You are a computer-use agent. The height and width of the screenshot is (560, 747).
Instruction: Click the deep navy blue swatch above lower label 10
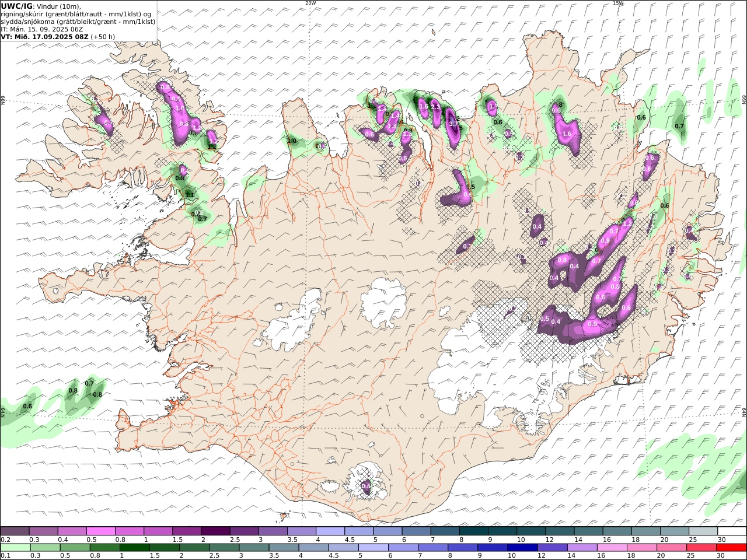[x=522, y=548]
